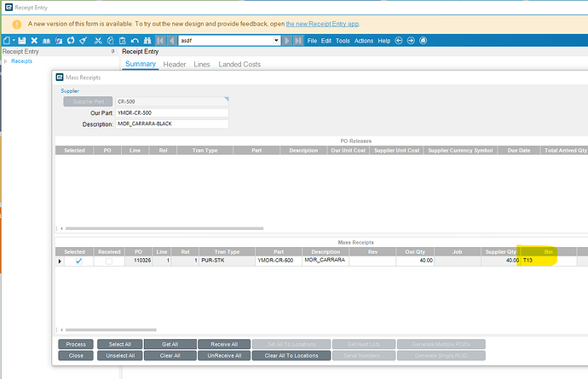Click the Receipt Entry window logo icon
The width and height of the screenshot is (588, 379).
9,7
